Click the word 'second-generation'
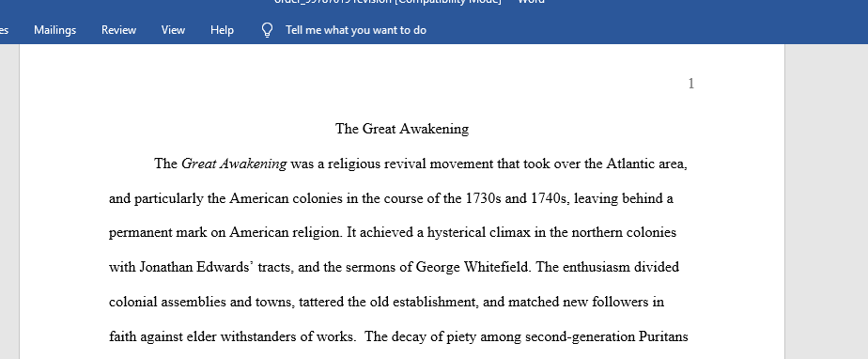The width and height of the screenshot is (868, 359). 580,336
